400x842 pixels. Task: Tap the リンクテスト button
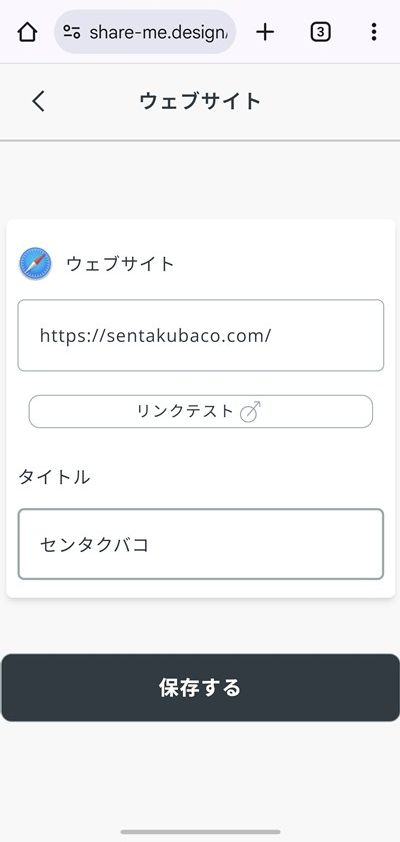click(201, 412)
